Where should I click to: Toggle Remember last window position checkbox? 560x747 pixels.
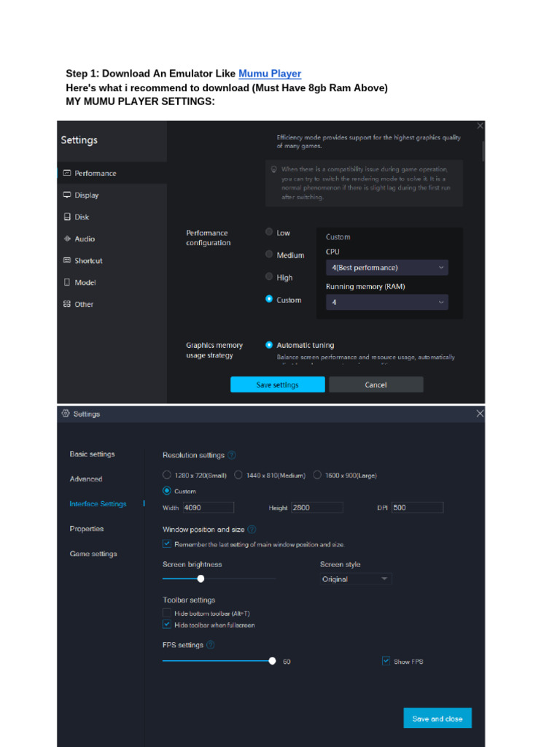167,543
